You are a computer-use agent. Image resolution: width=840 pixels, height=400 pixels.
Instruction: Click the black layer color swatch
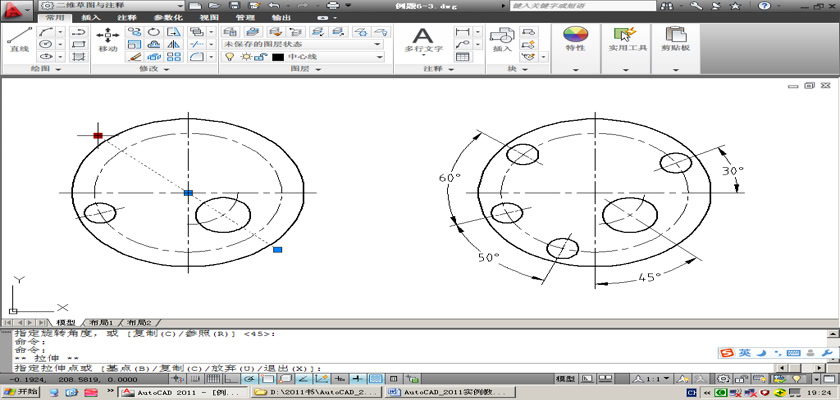(278, 57)
